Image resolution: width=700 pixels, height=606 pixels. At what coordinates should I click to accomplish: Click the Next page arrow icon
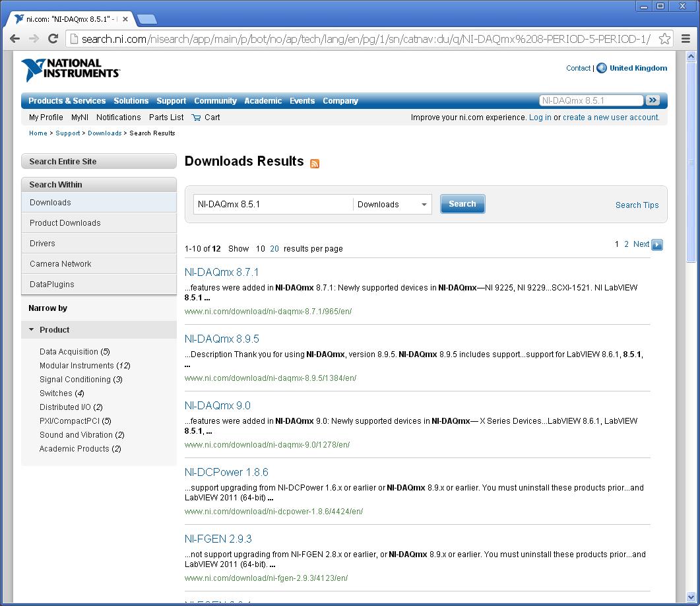pyautogui.click(x=656, y=244)
